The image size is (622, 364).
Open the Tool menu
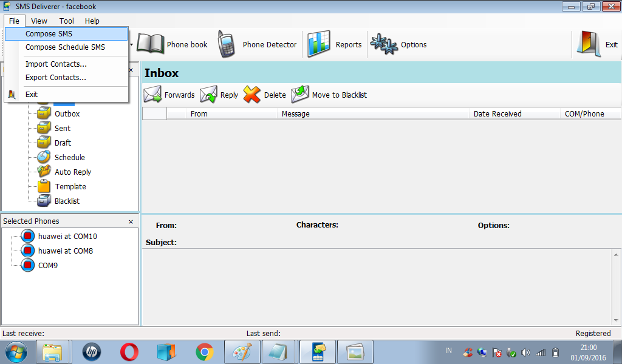(67, 21)
